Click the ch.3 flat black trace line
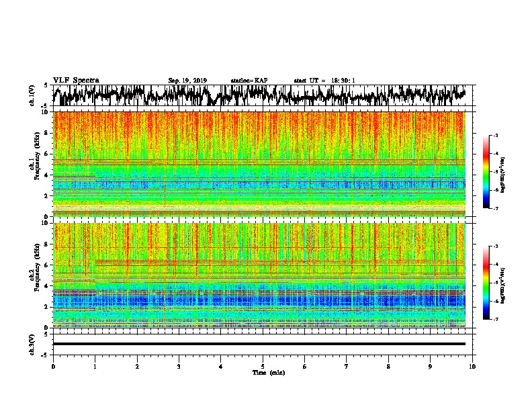Screen dimensions: 532x411 point(259,344)
